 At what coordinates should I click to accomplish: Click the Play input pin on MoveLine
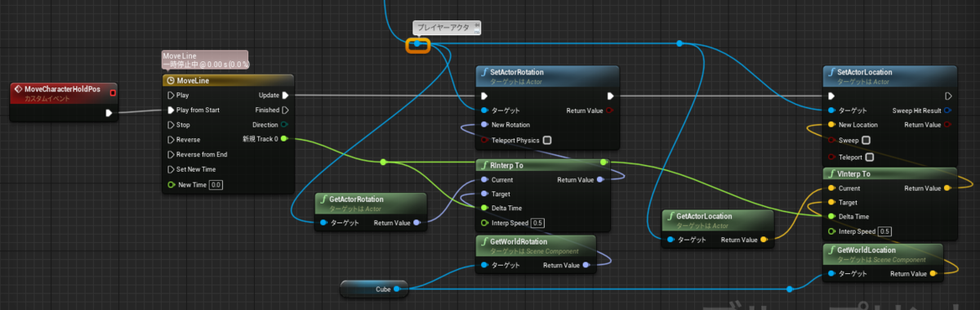(171, 96)
